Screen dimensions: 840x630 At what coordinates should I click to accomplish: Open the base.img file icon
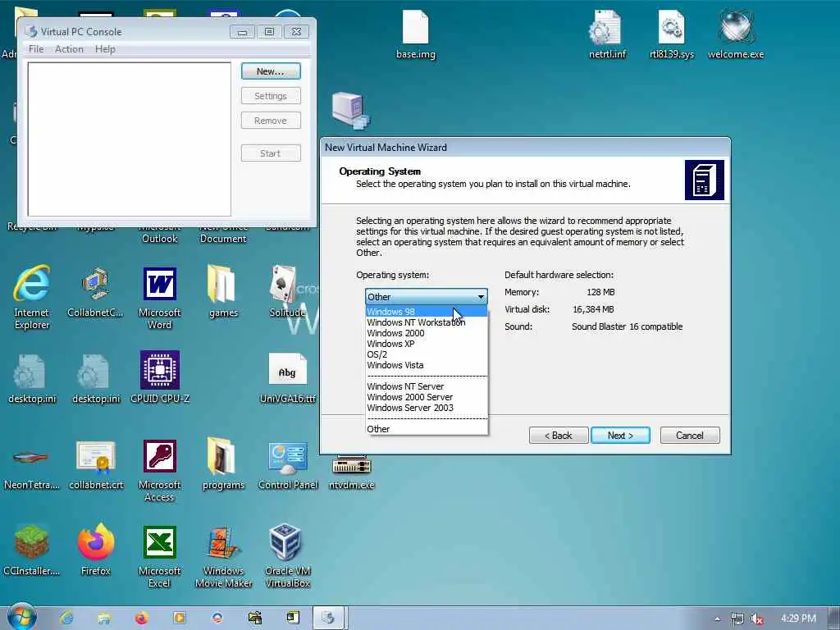(415, 33)
